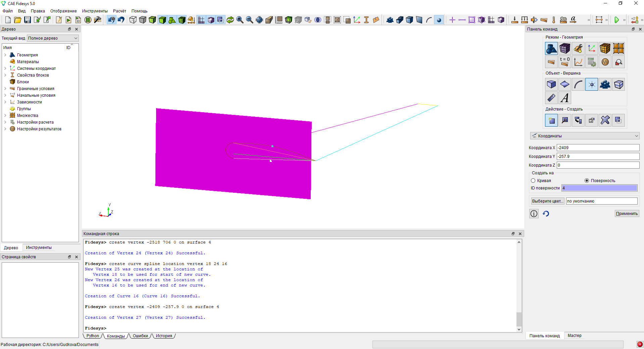
Task: Switch to the Инструменты tab under tree
Action: [x=39, y=248]
